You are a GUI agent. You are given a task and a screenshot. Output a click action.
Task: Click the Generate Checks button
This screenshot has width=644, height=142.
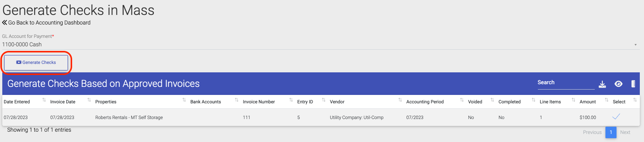36,62
